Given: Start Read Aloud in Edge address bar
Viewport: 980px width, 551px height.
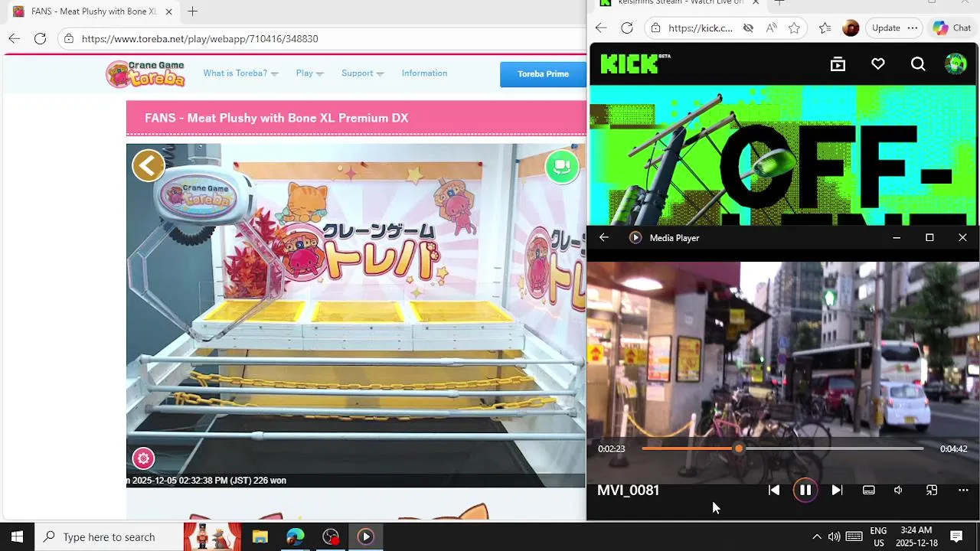Looking at the screenshot, I should click(771, 28).
